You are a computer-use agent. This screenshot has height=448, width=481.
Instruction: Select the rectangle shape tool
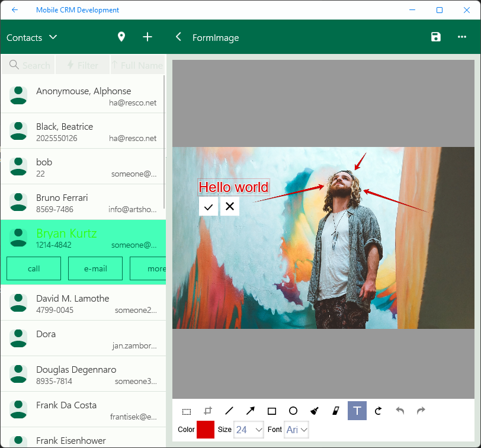272,411
